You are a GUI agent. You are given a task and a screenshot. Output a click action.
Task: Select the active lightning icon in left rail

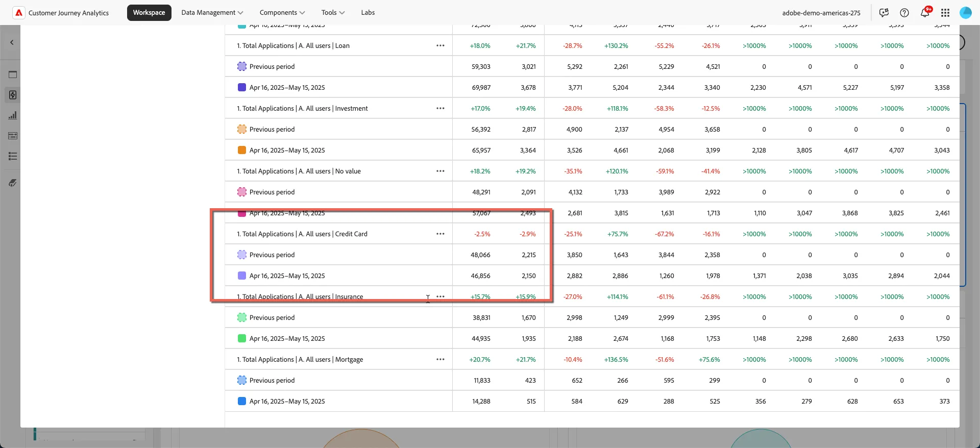point(13,95)
